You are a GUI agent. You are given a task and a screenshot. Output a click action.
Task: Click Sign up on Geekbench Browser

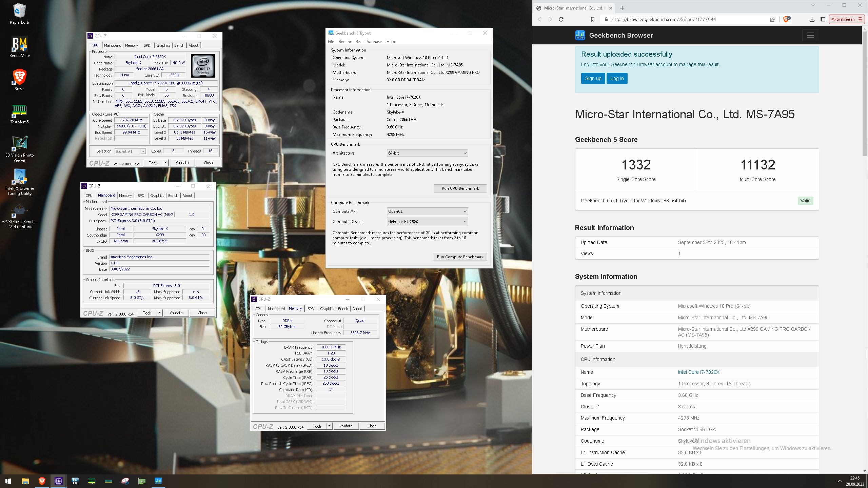pos(593,78)
